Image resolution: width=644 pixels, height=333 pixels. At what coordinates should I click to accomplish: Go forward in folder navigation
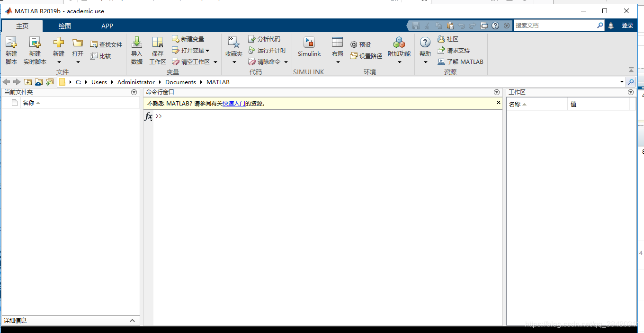(17, 82)
